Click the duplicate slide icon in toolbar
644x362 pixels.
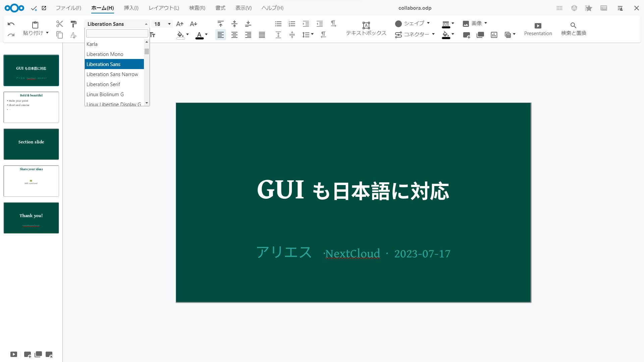coord(480,35)
